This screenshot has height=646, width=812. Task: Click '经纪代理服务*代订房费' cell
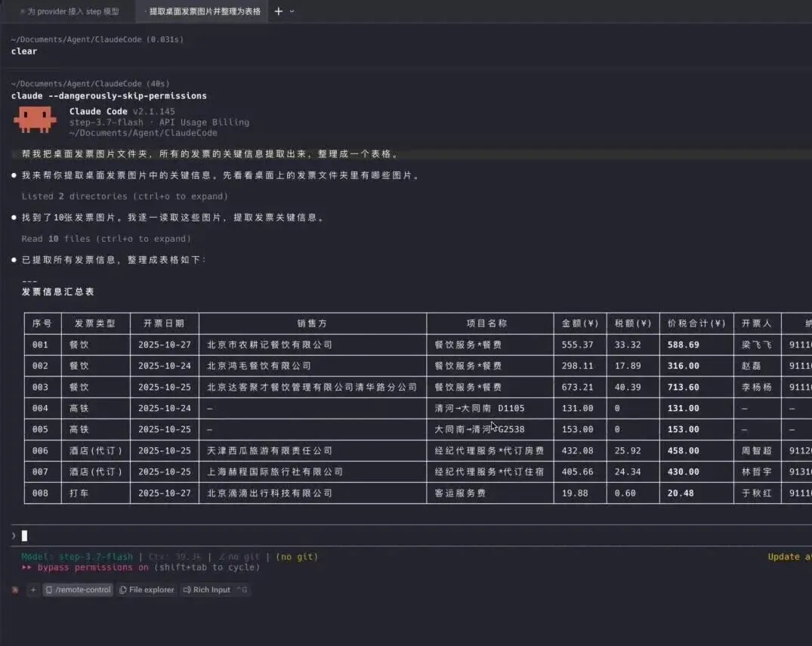click(489, 451)
